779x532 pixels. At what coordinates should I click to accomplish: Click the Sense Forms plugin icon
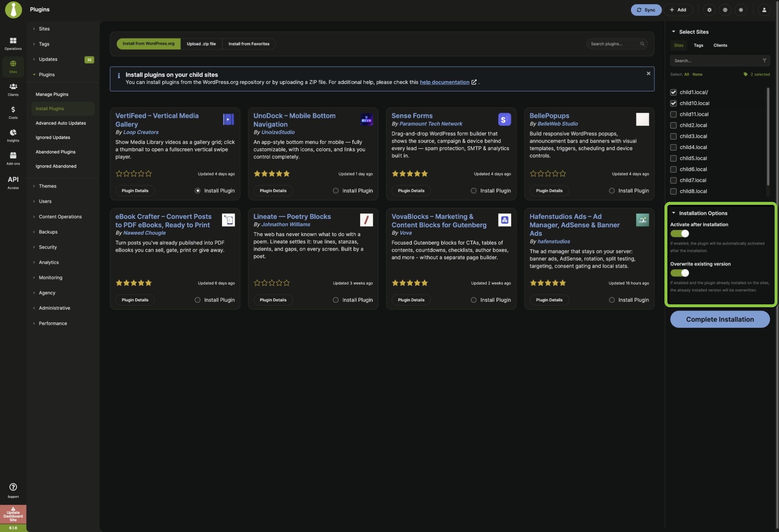click(x=505, y=119)
